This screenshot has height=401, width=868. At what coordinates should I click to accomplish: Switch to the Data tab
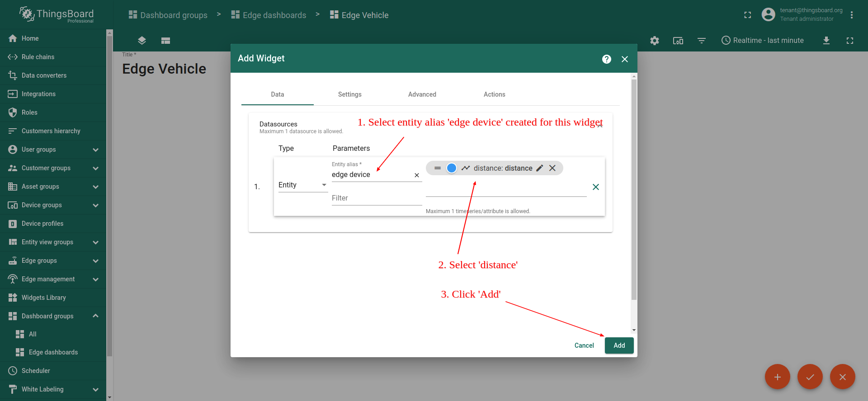point(278,94)
